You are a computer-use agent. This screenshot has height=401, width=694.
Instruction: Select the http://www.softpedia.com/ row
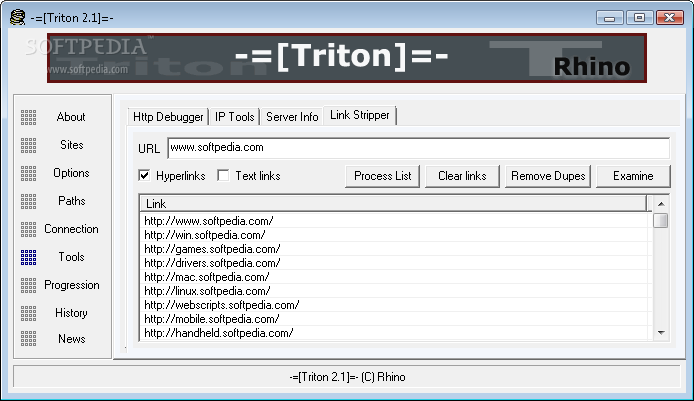point(395,220)
